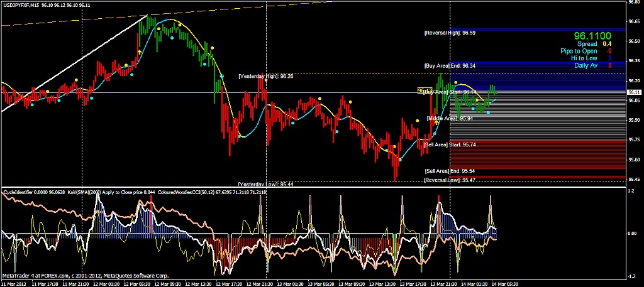Image resolution: width=644 pixels, height=287 pixels.
Task: Click the [Reversal Low]: 95.47 label
Action: click(x=450, y=180)
